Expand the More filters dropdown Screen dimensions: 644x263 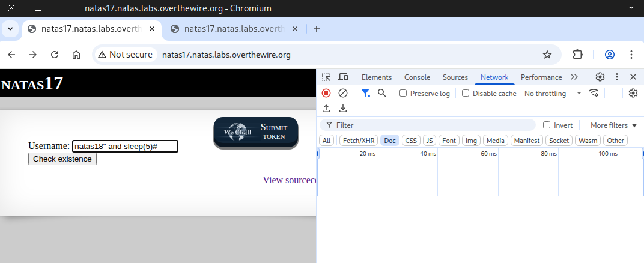tap(613, 125)
